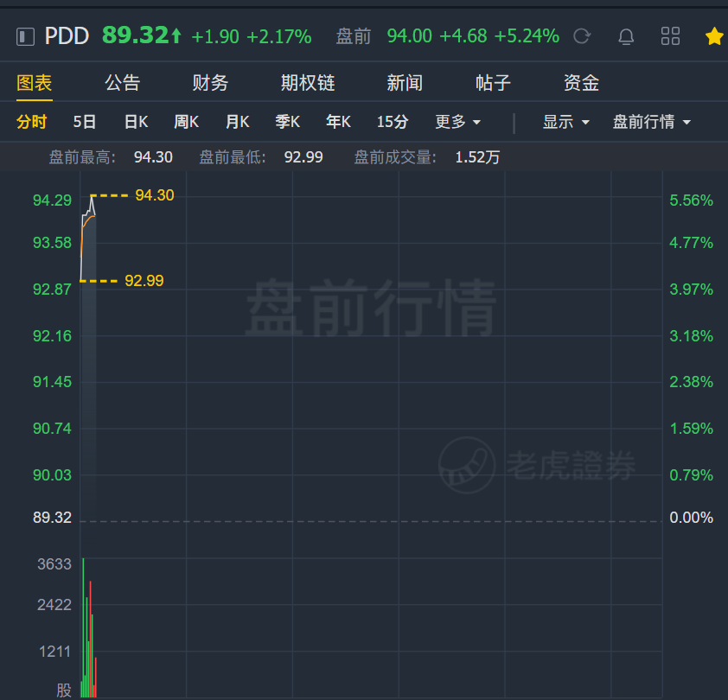Switch to the 期权链 tab
The image size is (728, 700).
[x=308, y=83]
